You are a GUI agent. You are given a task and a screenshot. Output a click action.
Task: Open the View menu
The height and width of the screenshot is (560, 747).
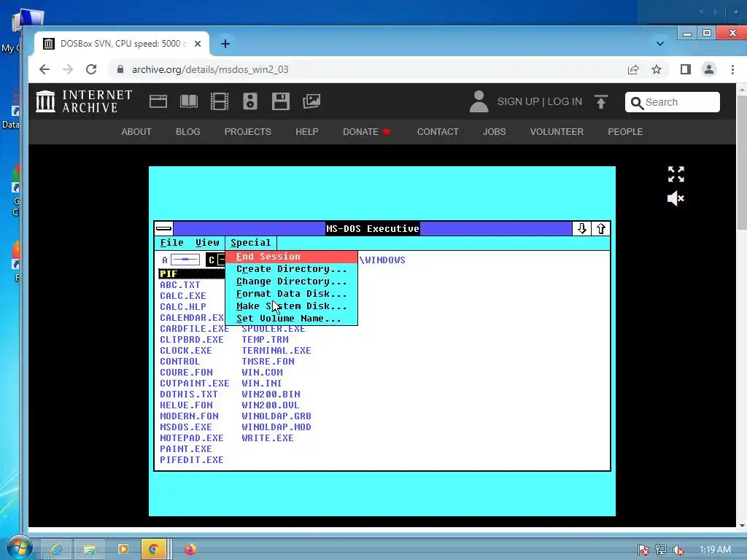(x=207, y=243)
